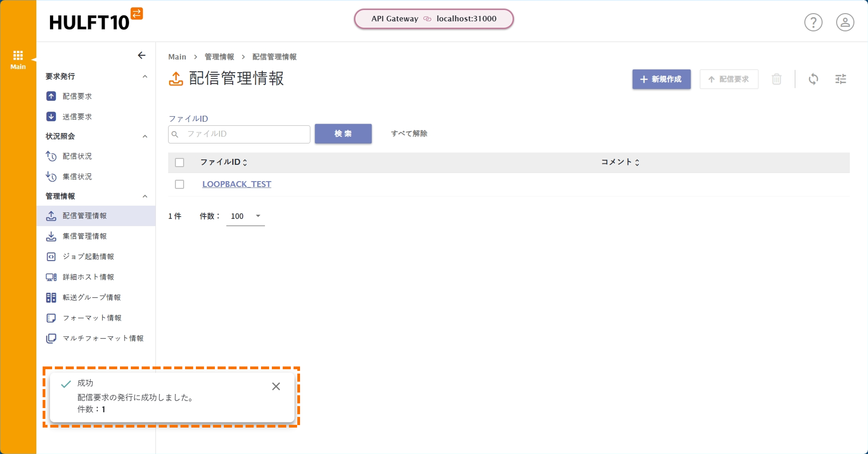Open 集信管理情報 menu item
The height and width of the screenshot is (454, 868).
click(x=84, y=236)
